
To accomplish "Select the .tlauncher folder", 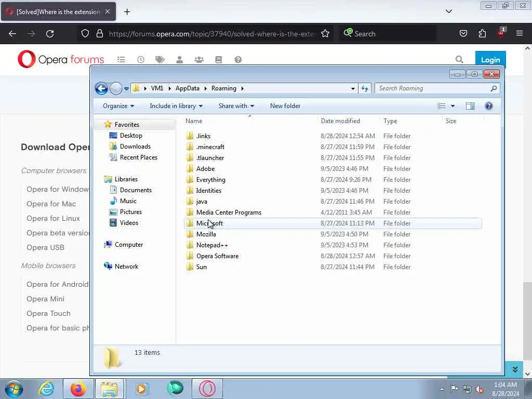I will (210, 158).
